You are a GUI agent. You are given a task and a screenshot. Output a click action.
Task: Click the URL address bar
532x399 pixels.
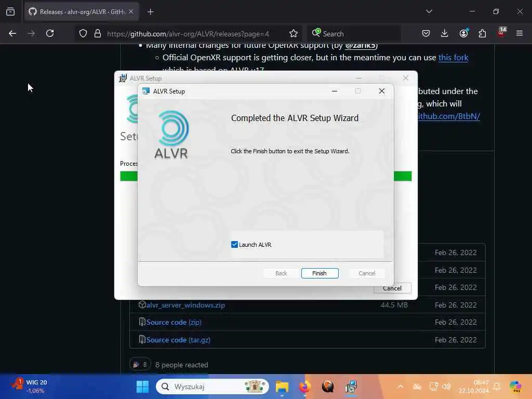tap(188, 34)
